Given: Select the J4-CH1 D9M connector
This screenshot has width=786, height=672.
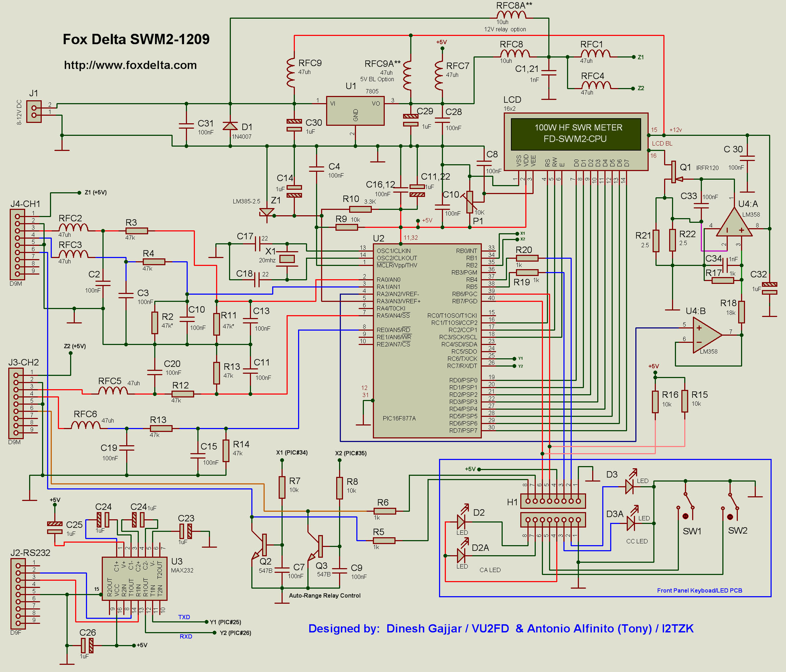Looking at the screenshot, I should (x=17, y=245).
